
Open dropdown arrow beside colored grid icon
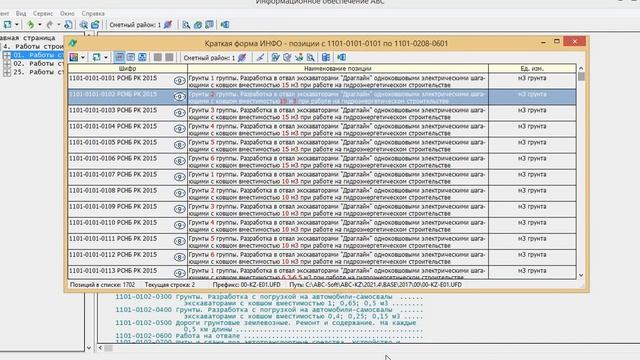tap(83, 57)
